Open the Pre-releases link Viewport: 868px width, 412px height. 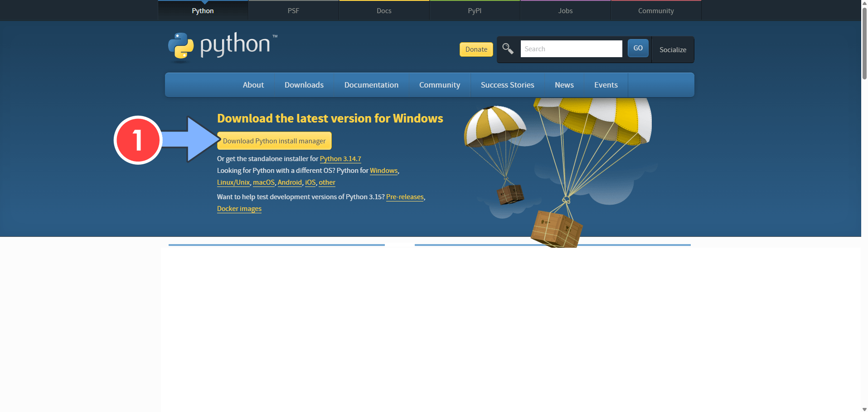[x=405, y=197]
